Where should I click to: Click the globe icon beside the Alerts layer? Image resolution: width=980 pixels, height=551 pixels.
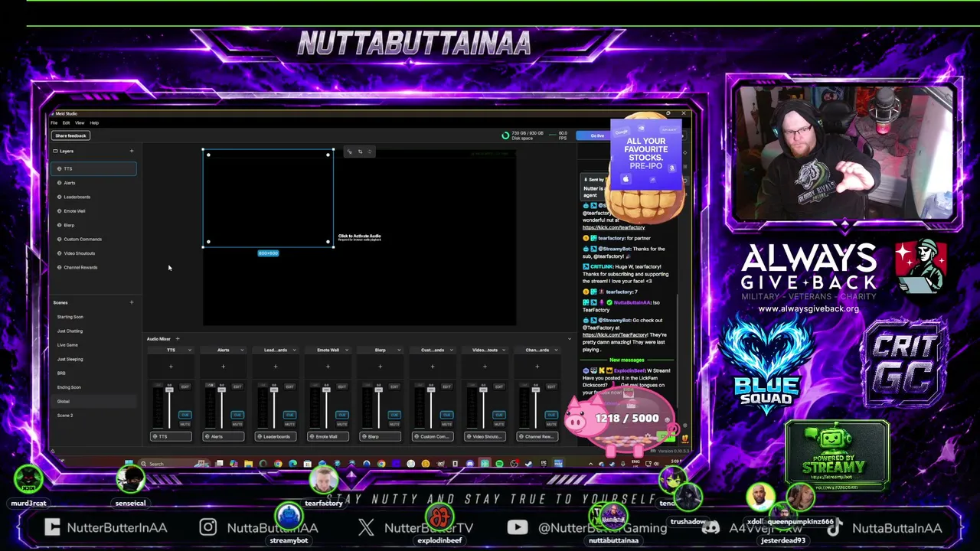click(59, 183)
